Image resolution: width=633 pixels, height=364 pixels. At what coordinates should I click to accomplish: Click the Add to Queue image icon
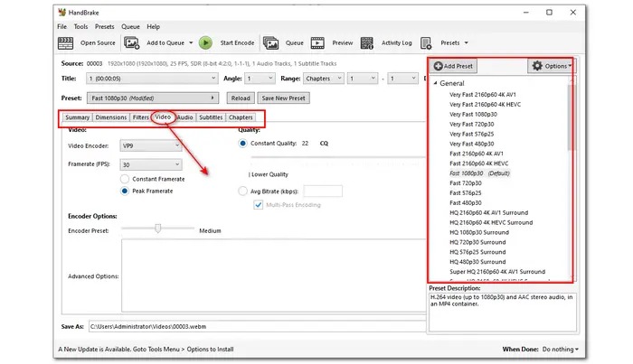(132, 42)
